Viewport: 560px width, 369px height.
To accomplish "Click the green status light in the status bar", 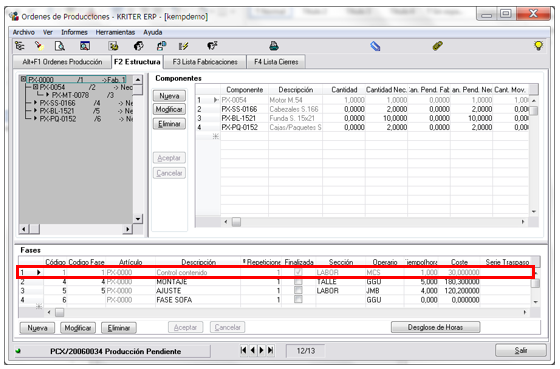I will coord(18,351).
